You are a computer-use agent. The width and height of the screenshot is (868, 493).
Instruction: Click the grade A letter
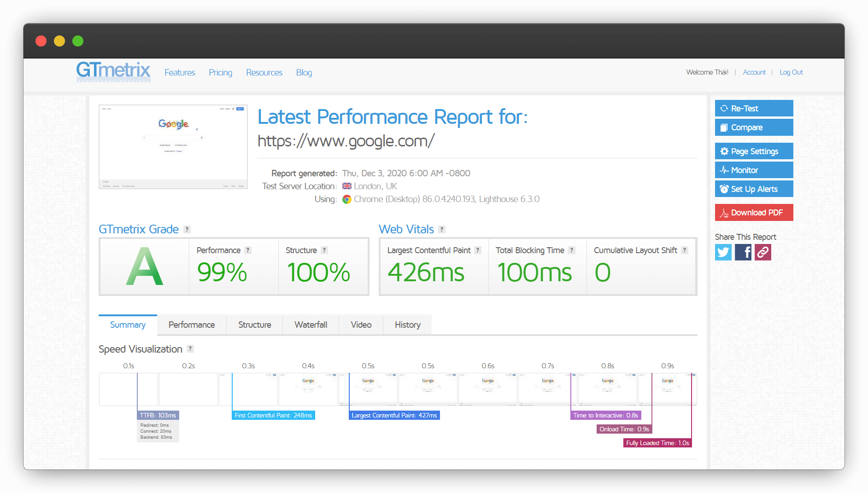click(x=145, y=267)
